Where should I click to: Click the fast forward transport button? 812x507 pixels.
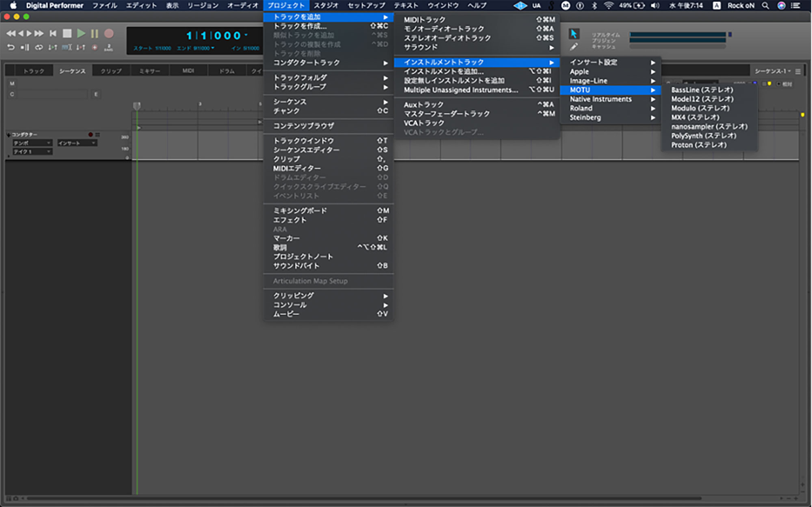click(39, 33)
